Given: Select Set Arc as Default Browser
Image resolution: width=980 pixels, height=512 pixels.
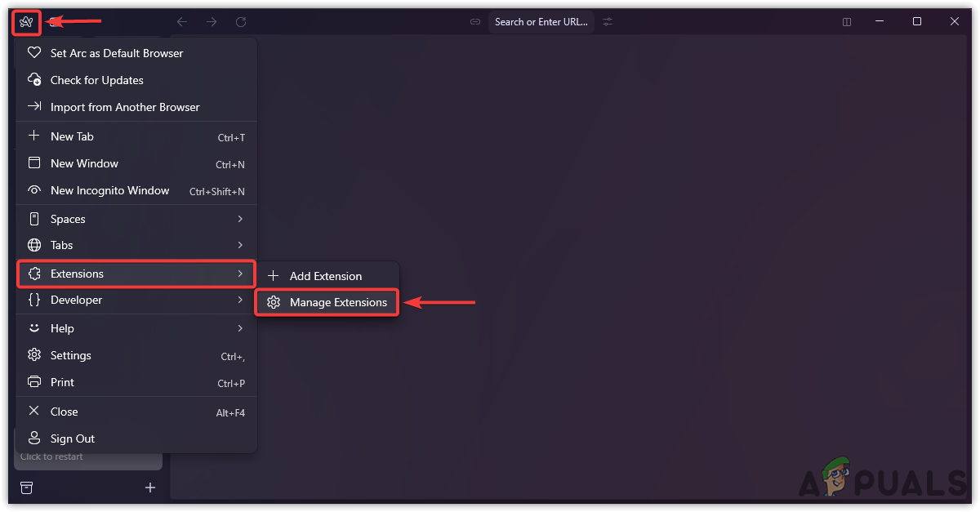Looking at the screenshot, I should (117, 53).
